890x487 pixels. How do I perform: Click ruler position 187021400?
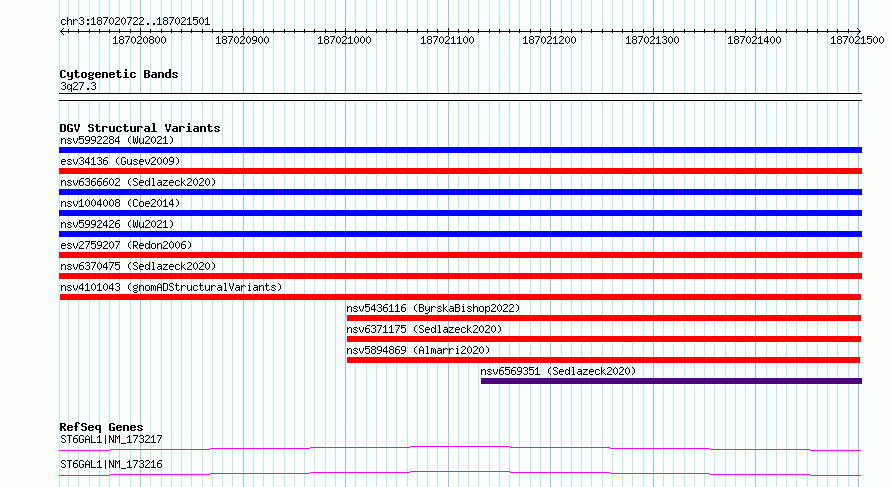coord(754,40)
